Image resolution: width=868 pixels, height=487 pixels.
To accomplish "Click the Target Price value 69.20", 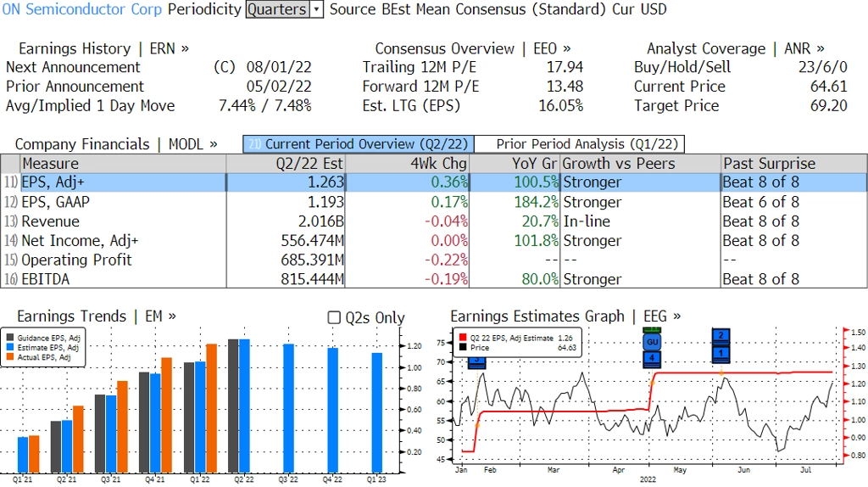I will [x=828, y=106].
